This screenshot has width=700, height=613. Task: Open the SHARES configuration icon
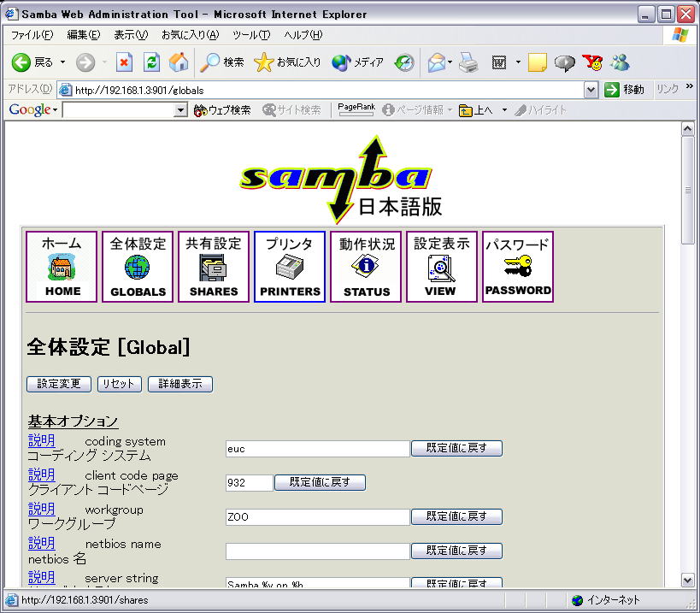[214, 267]
